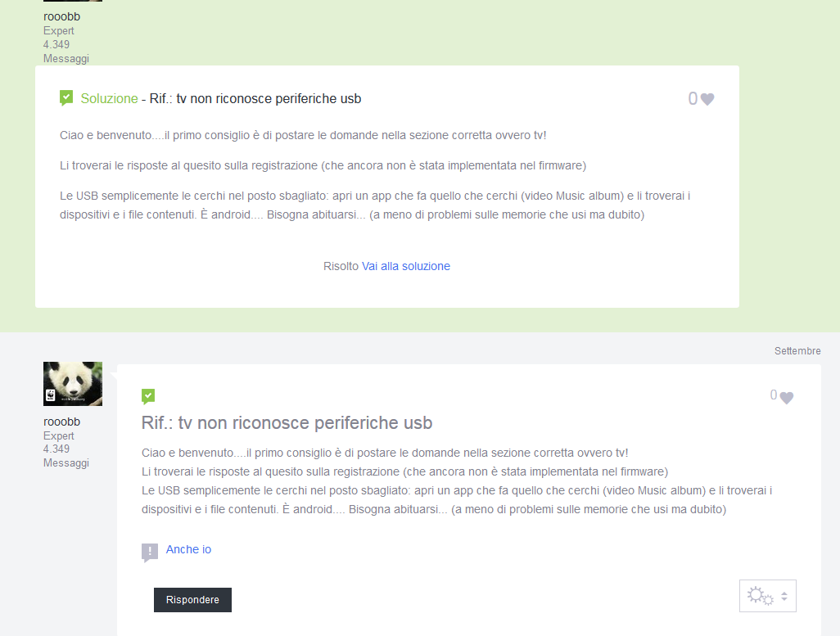Click the Expert rank under the panda avatar
This screenshot has height=636, width=840.
point(59,435)
